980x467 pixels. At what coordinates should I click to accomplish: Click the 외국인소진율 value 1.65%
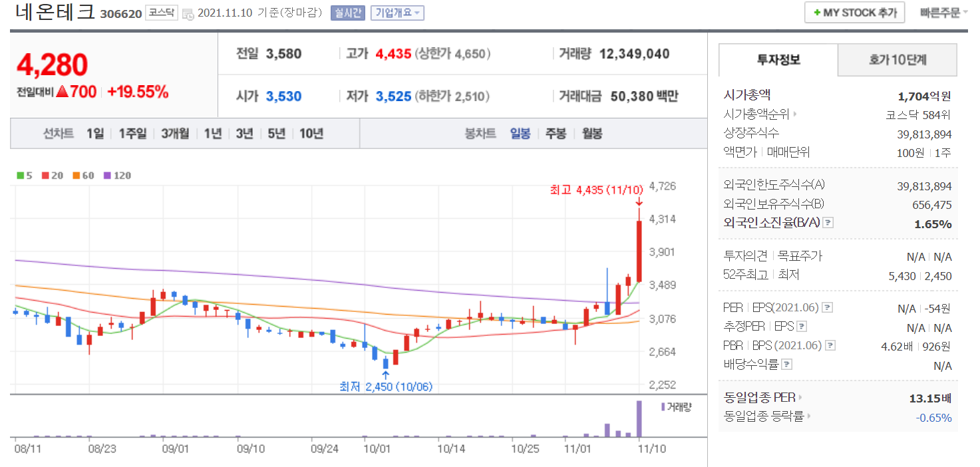pyautogui.click(x=933, y=224)
